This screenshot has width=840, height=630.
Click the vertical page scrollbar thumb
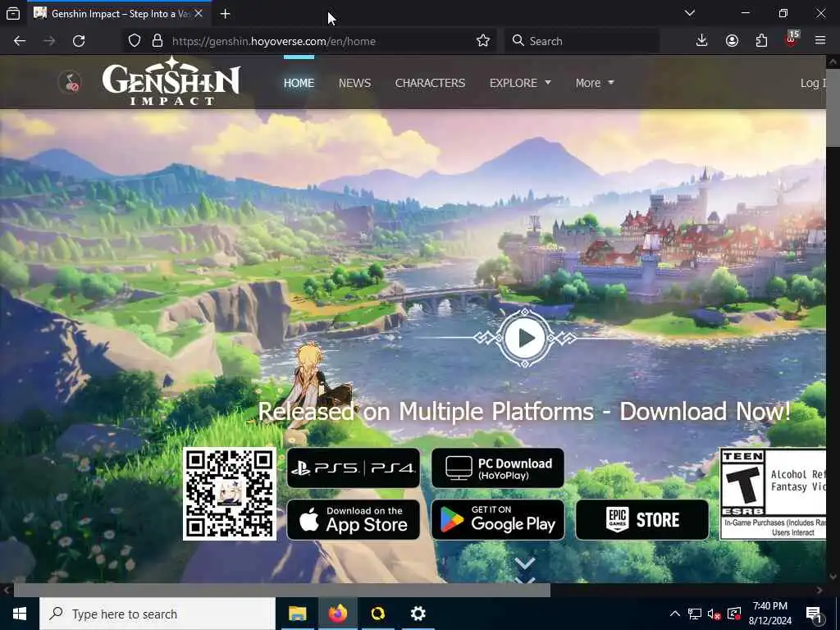pyautogui.click(x=833, y=106)
